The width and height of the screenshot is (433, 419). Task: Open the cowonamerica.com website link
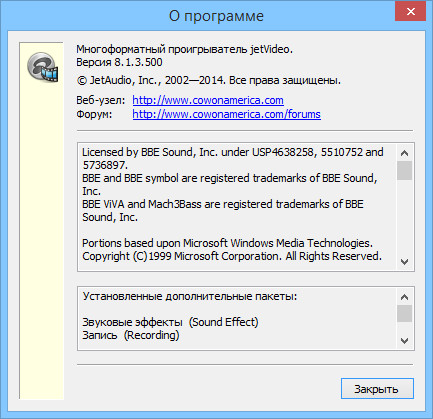(x=208, y=100)
